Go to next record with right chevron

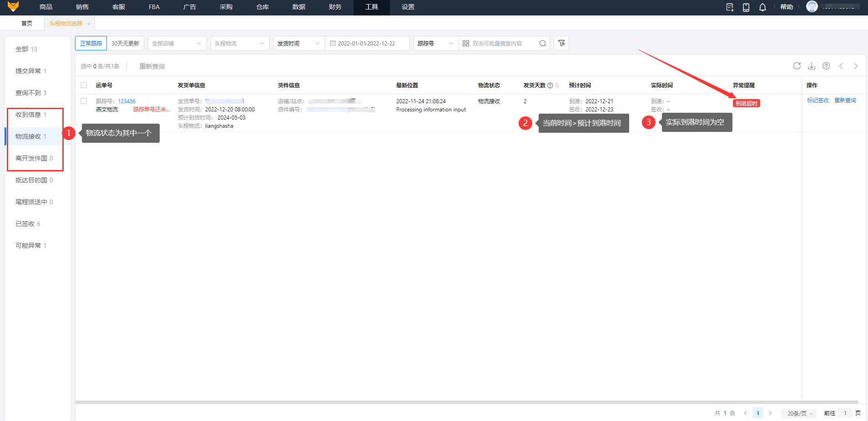click(x=856, y=66)
